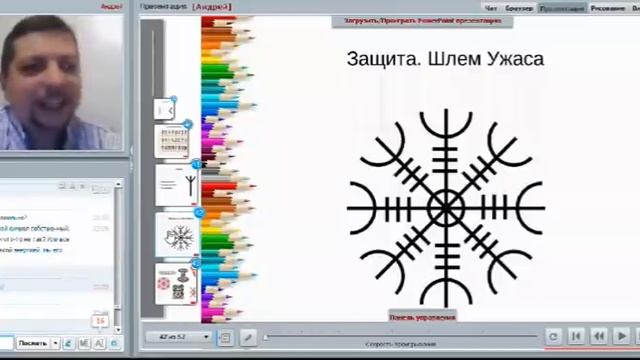Screen dimensions: 640x360
Task: Click the orange 16 counter badge in chat
Action: pyautogui.click(x=100, y=321)
